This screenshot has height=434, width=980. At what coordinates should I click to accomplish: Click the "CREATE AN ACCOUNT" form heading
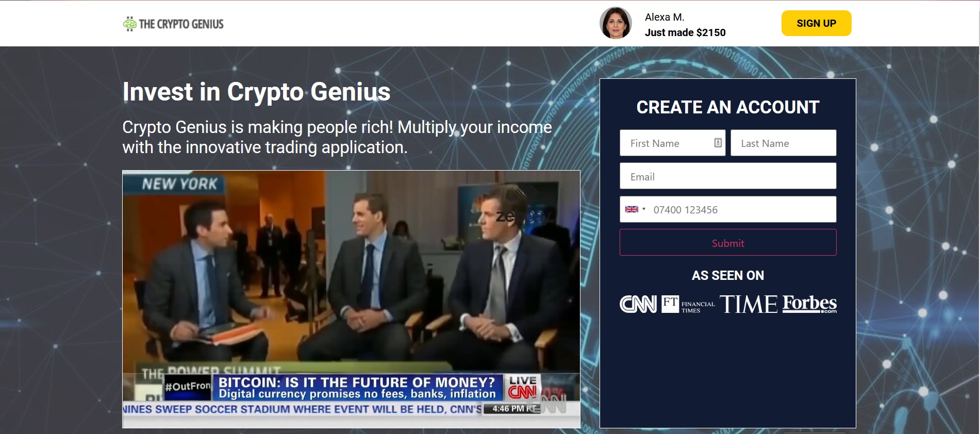point(727,107)
